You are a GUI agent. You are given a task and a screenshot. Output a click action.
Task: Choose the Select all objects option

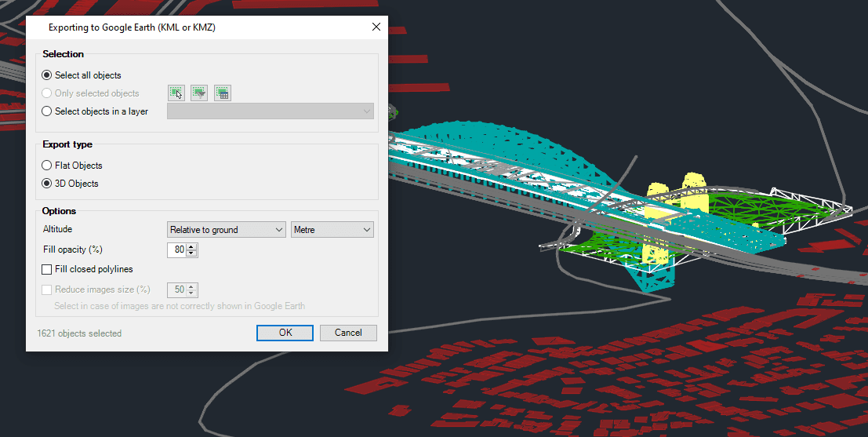coord(47,75)
